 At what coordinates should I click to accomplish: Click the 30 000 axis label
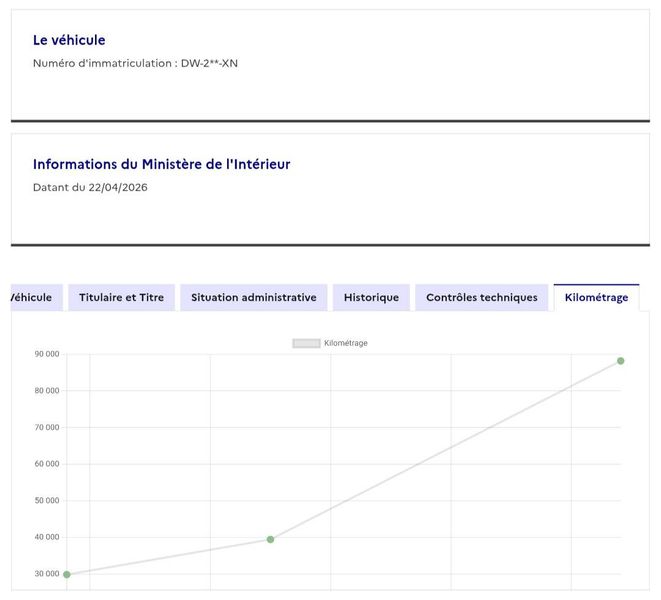tap(47, 574)
